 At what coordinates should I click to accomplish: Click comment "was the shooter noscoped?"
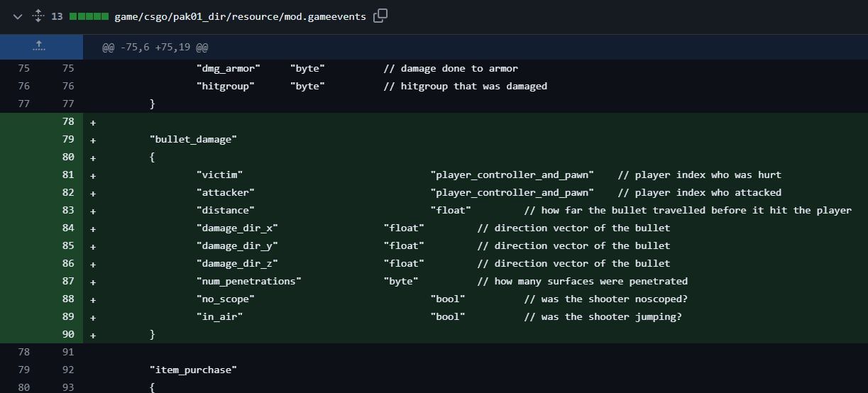606,299
